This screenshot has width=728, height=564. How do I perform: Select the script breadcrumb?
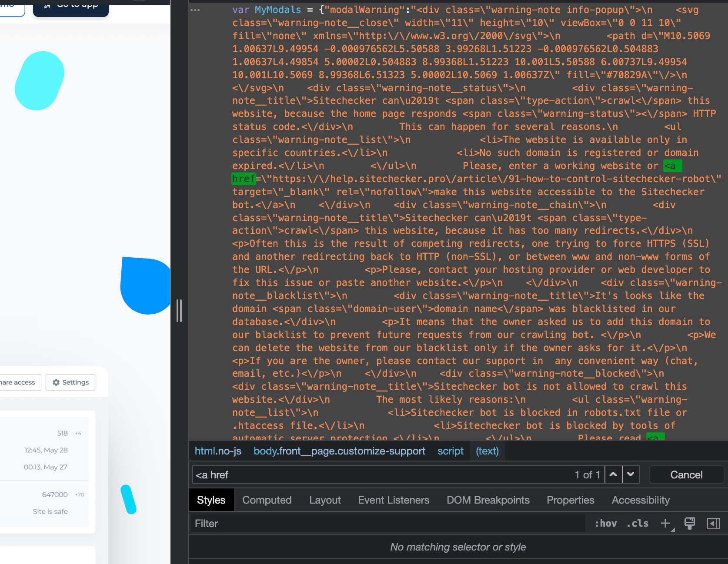[451, 451]
